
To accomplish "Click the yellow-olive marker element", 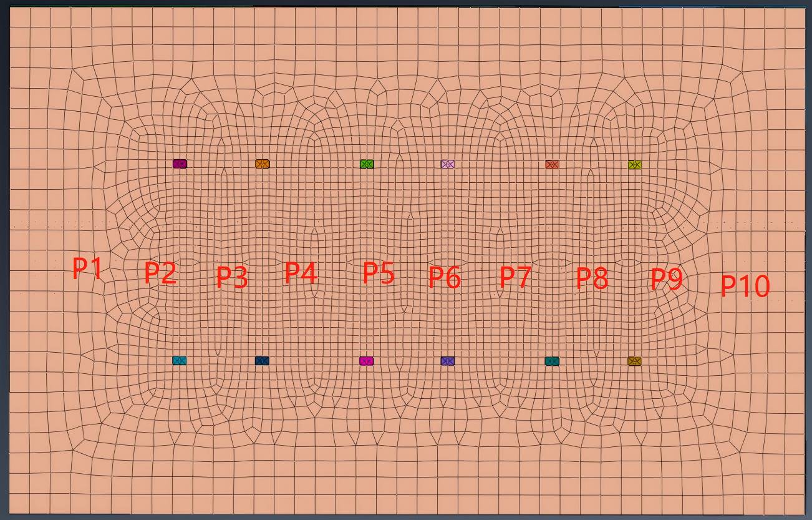I will pos(634,165).
